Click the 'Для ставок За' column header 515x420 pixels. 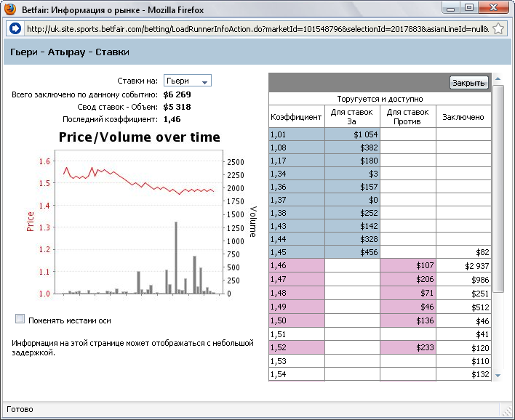tap(352, 117)
